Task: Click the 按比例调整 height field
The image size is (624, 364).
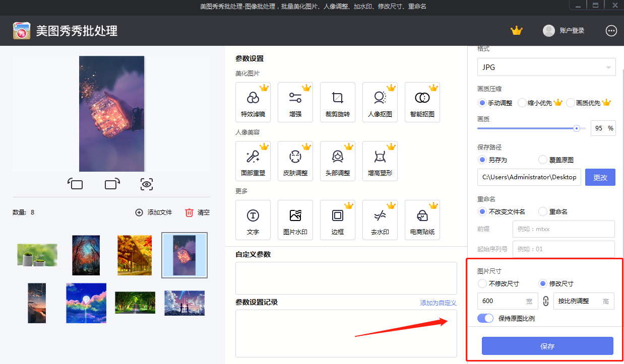Action: (x=584, y=301)
